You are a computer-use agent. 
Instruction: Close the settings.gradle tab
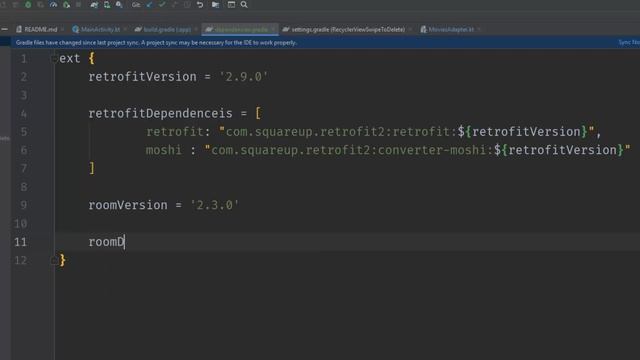pyautogui.click(x=410, y=29)
